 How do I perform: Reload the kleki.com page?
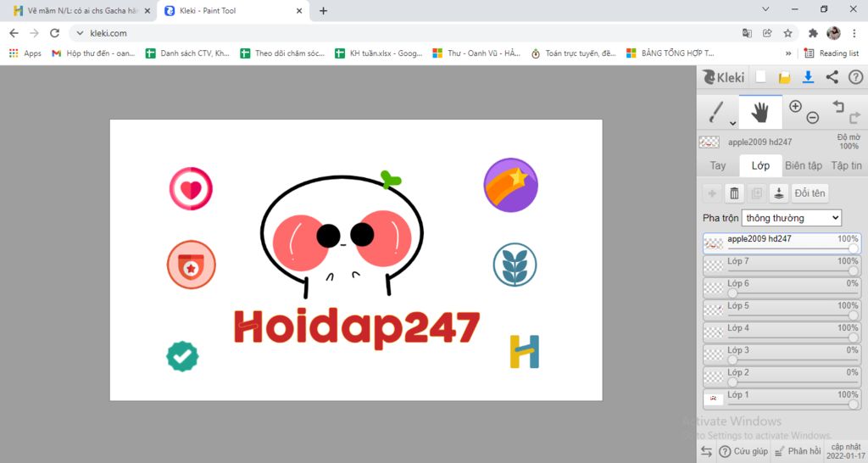click(54, 33)
